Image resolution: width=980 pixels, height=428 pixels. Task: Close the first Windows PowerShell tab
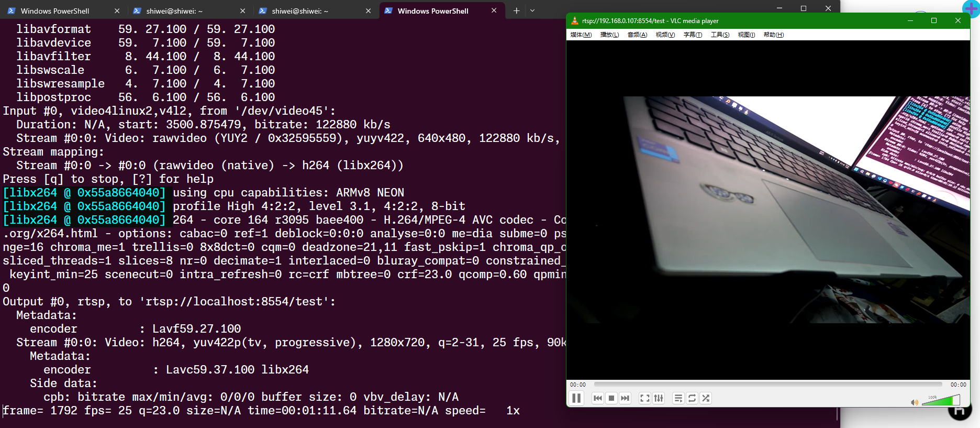tap(117, 10)
